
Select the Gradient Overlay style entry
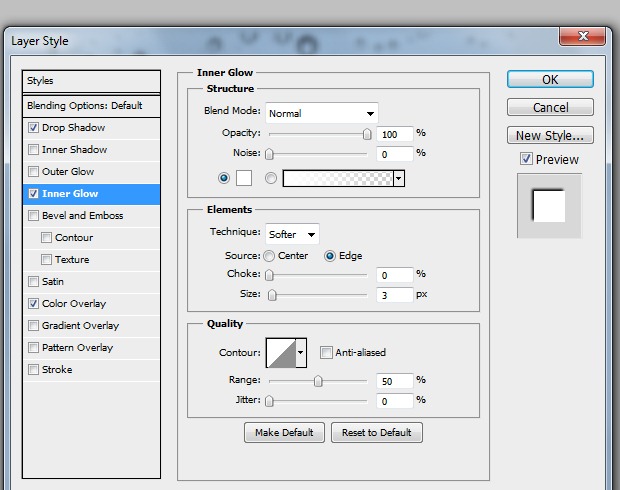click(80, 325)
